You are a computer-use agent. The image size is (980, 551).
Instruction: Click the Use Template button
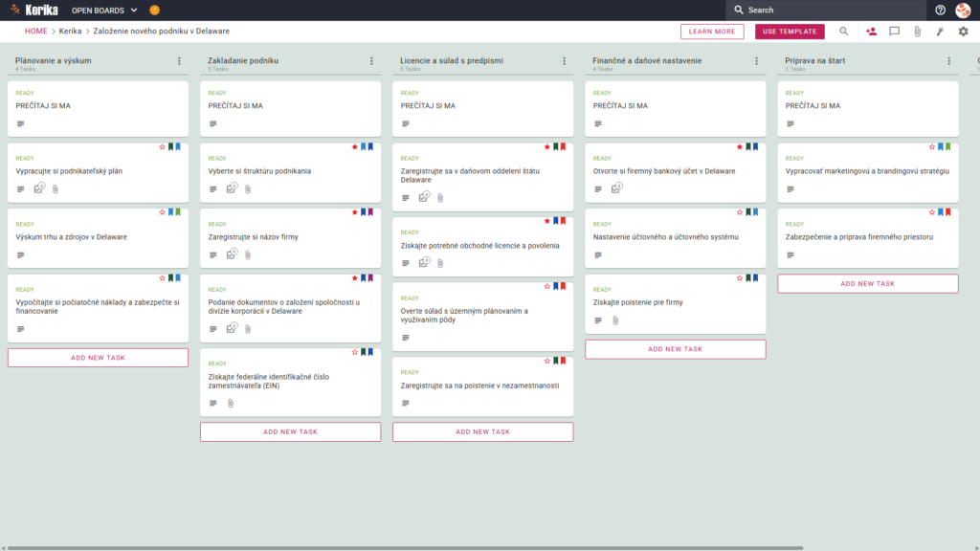[790, 32]
